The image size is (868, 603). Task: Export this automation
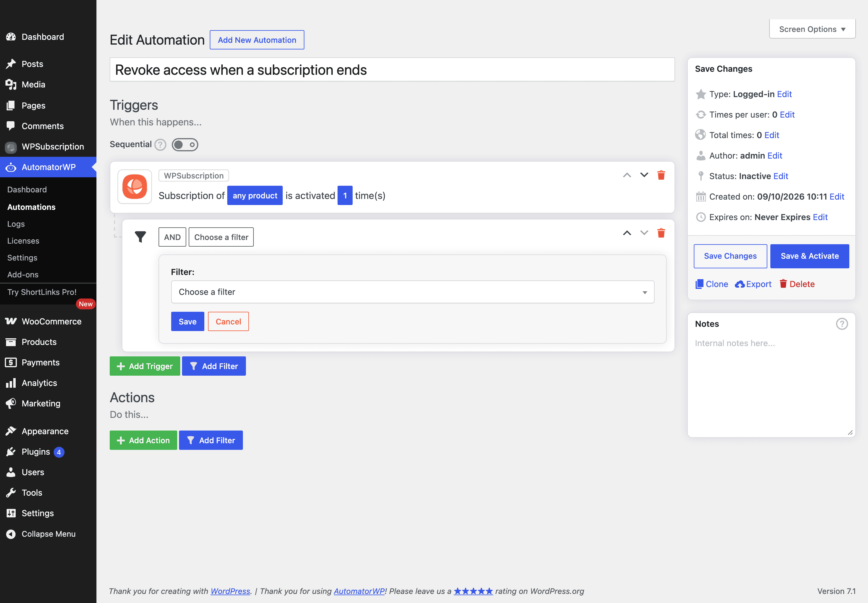753,284
